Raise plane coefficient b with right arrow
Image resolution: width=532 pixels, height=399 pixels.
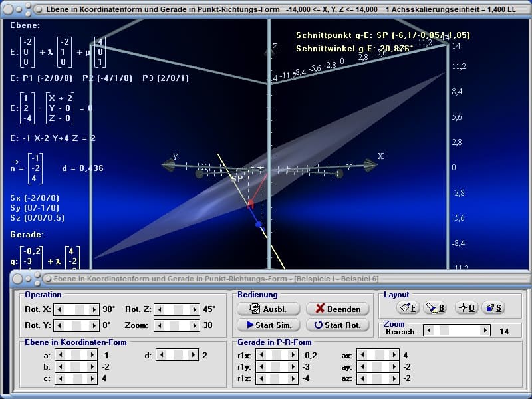92,367
